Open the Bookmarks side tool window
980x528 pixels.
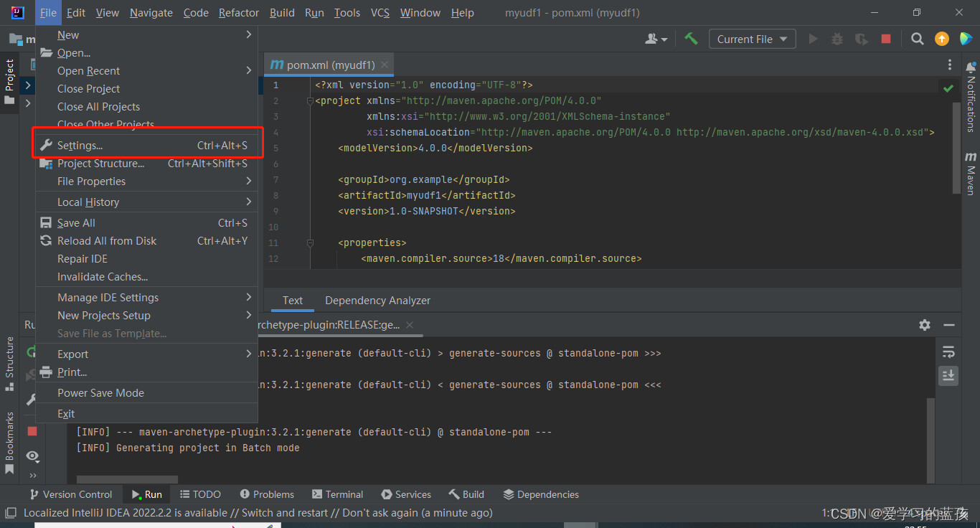(9, 443)
